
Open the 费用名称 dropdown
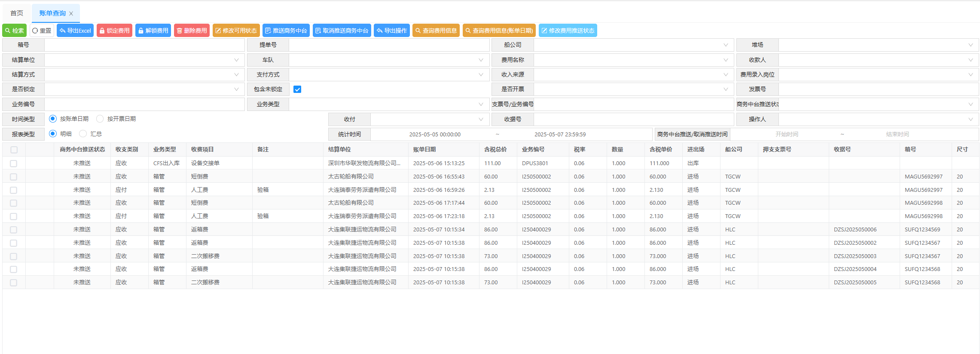pyautogui.click(x=633, y=60)
